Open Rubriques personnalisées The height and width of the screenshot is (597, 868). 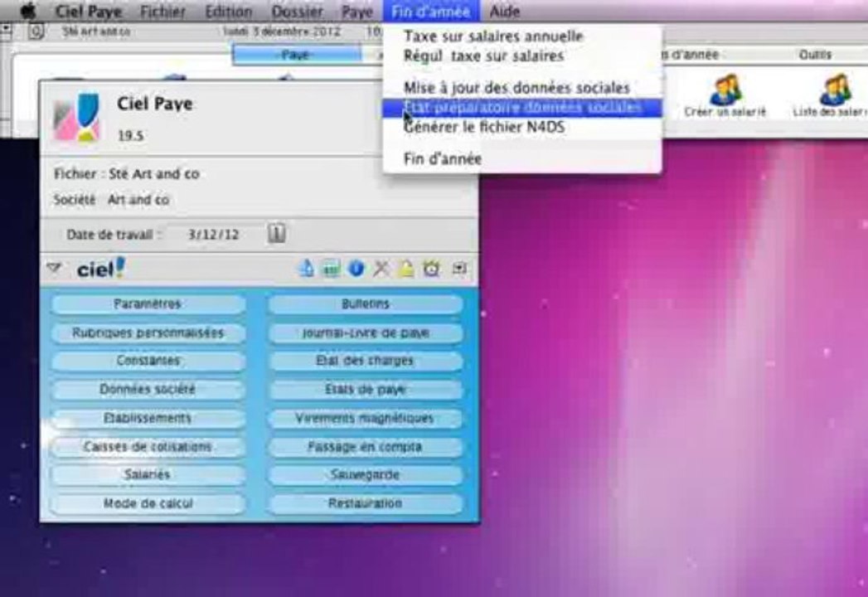click(148, 332)
